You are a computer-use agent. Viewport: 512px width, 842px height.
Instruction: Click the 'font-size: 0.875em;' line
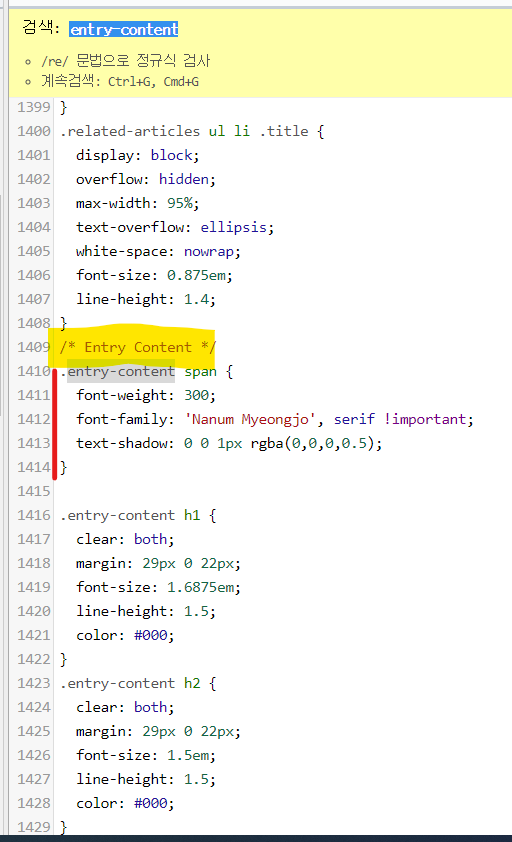point(154,275)
